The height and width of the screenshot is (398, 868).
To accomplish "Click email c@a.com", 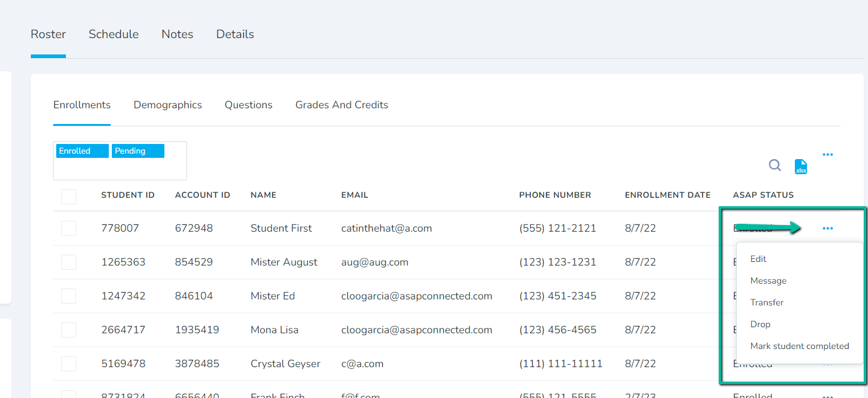I will click(x=363, y=364).
